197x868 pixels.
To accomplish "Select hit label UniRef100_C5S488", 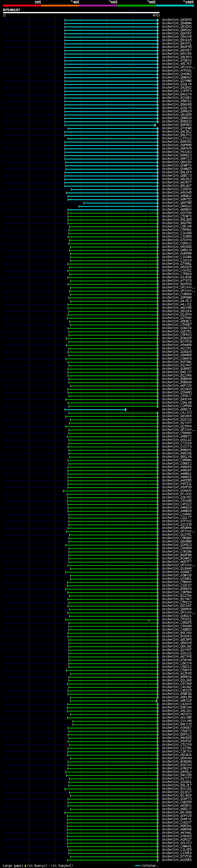I will click(x=177, y=501).
